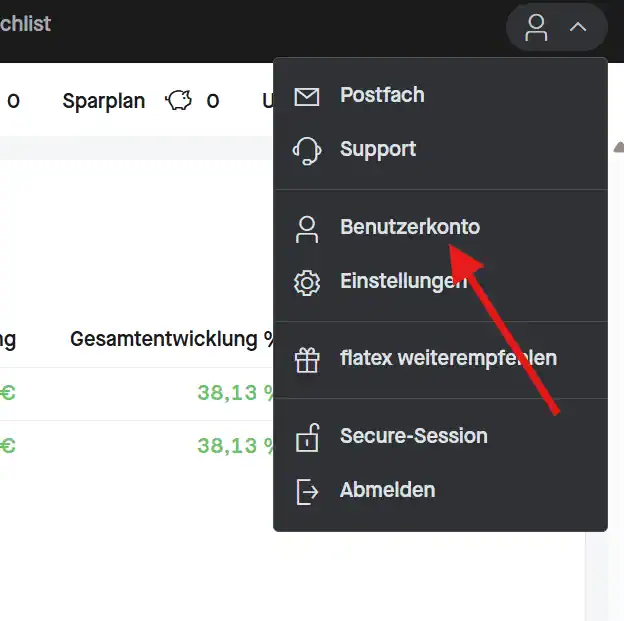This screenshot has width=624, height=621.
Task: Log out via Abmelden
Action: pyautogui.click(x=388, y=490)
